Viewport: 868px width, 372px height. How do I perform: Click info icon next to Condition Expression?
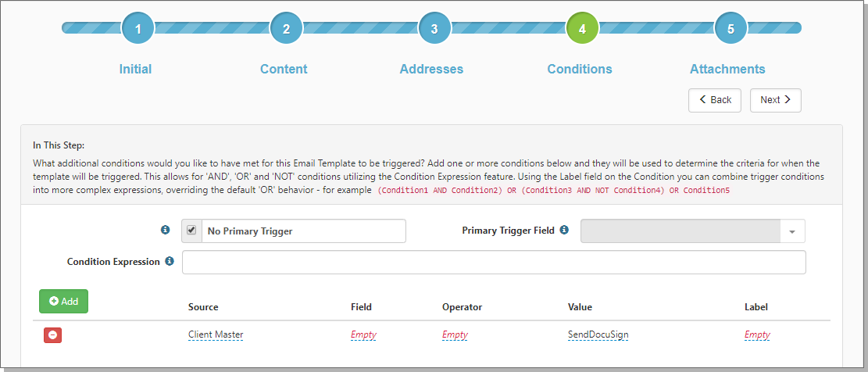pyautogui.click(x=170, y=261)
